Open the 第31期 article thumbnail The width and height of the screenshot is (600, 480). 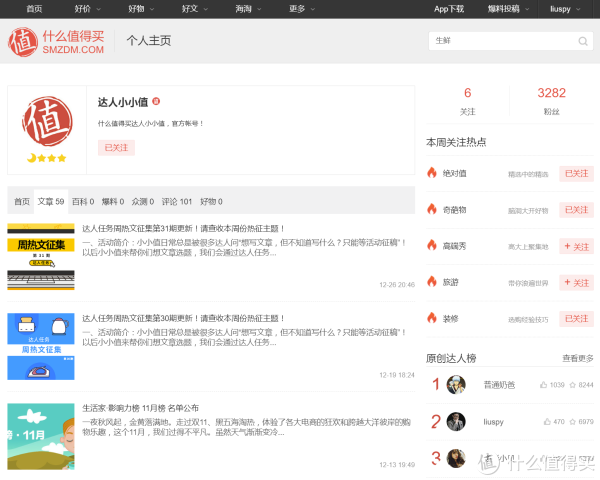coord(41,256)
